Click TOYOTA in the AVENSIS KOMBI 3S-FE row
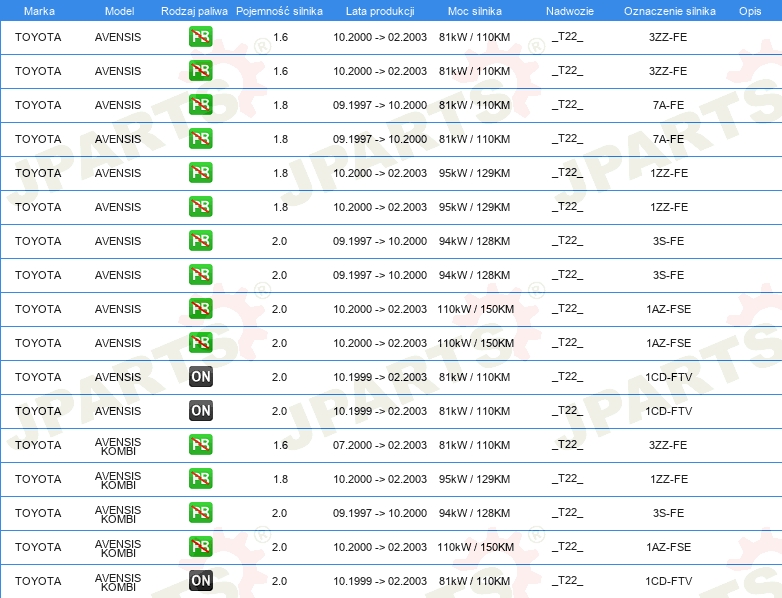Screen dimensions: 782x598 click(38, 513)
